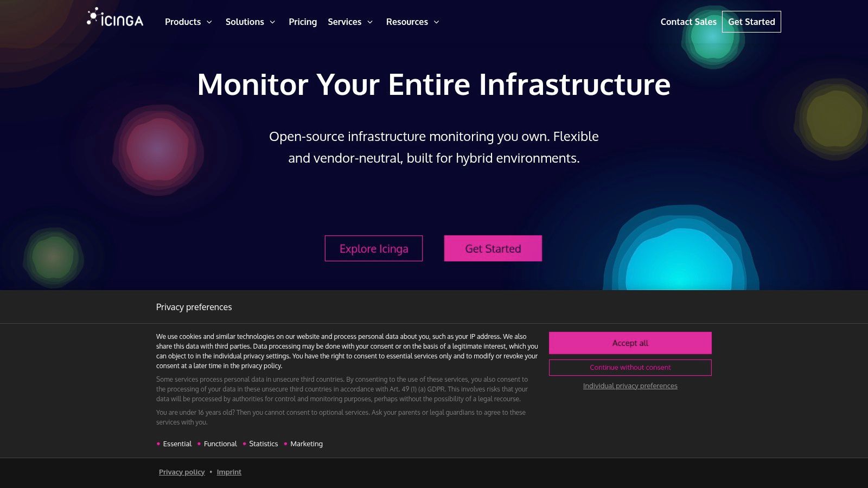Image resolution: width=868 pixels, height=488 pixels.
Task: Open the Products menu
Action: point(183,22)
